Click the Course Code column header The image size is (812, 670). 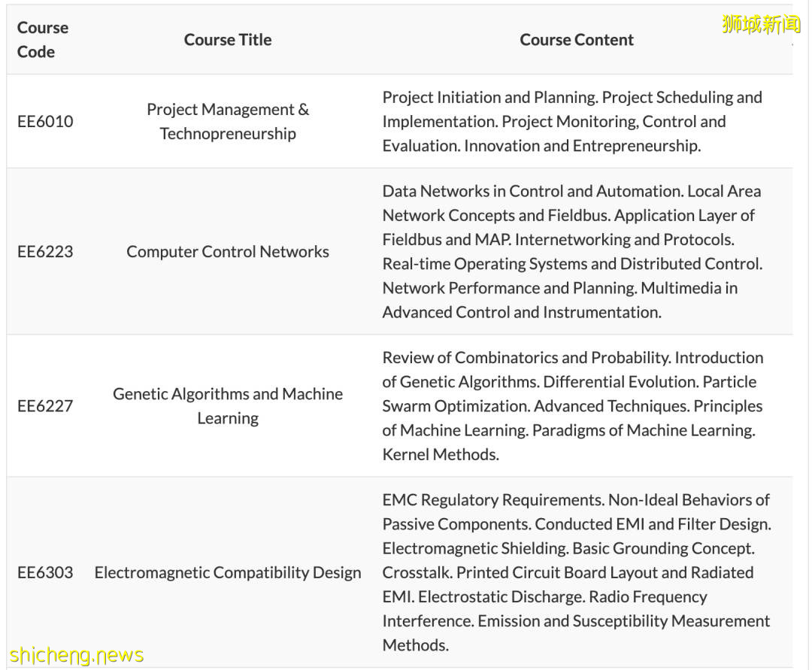point(43,40)
